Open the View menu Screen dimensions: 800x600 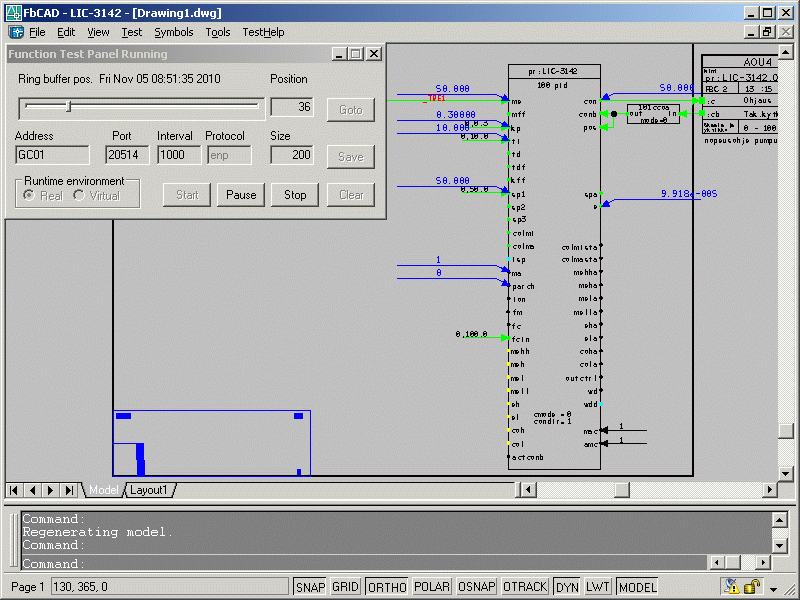pyautogui.click(x=98, y=32)
